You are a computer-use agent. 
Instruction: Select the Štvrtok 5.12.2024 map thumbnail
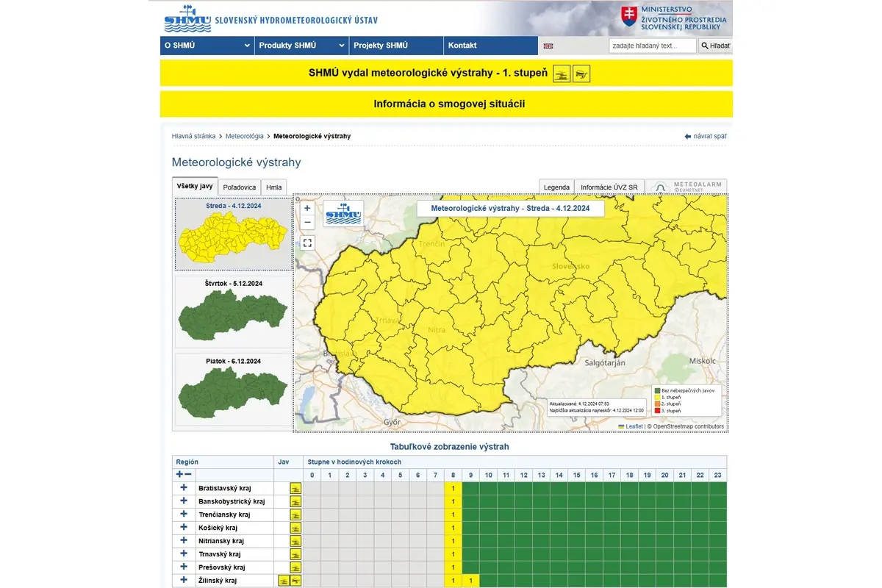pyautogui.click(x=234, y=312)
